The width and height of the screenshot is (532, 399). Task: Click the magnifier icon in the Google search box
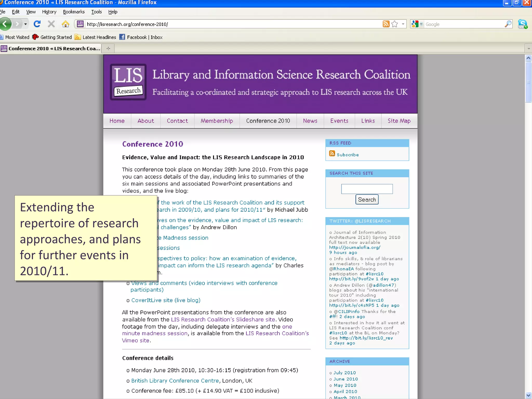[x=508, y=24]
